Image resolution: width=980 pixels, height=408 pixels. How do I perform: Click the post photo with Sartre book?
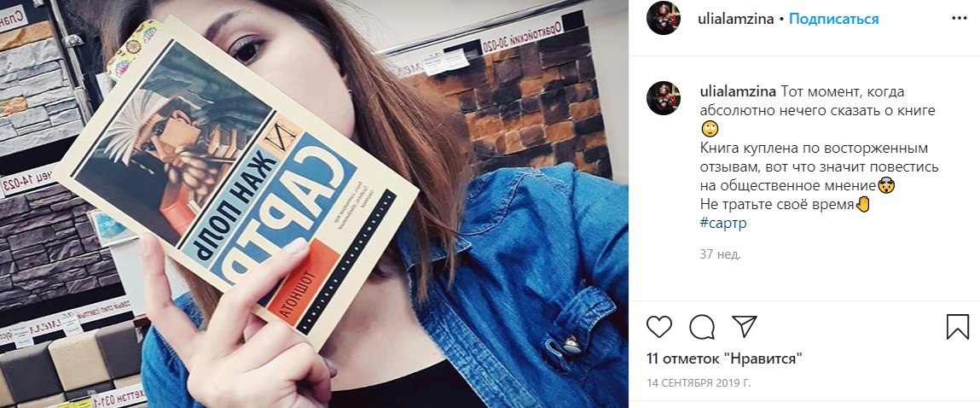point(315,204)
